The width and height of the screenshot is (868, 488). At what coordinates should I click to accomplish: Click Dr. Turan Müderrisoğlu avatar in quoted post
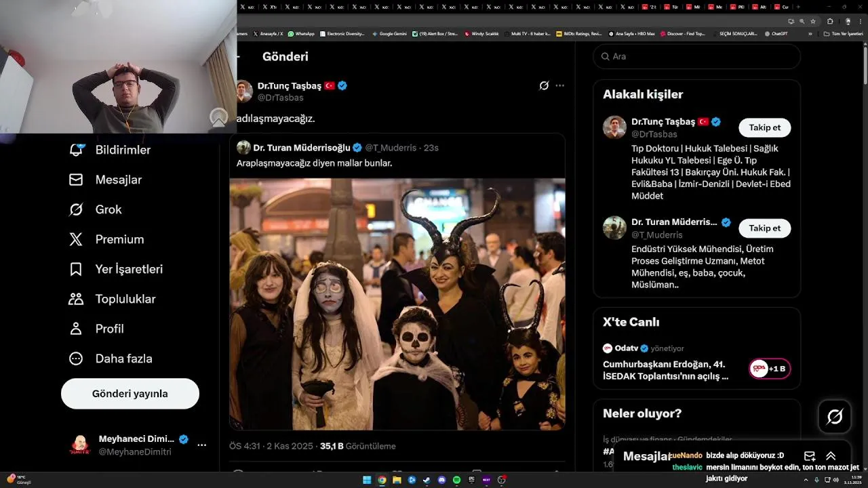coord(243,147)
